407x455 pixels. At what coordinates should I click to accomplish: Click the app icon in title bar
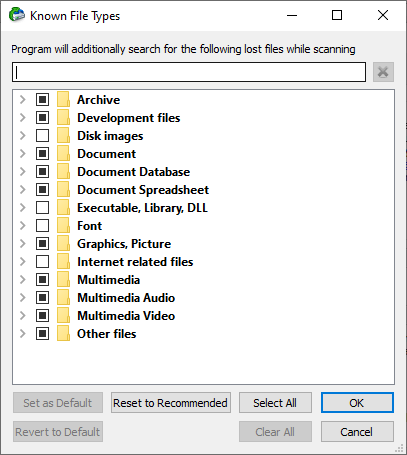(17, 15)
